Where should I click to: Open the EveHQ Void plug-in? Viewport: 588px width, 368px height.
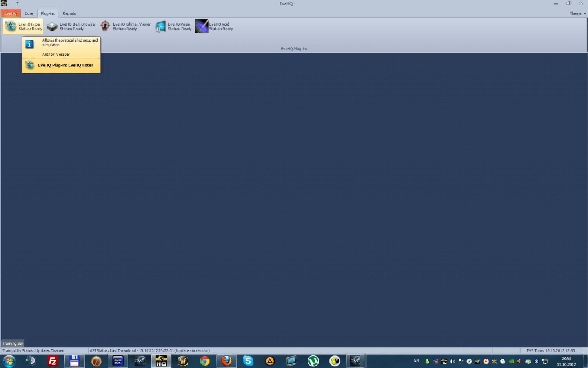214,26
